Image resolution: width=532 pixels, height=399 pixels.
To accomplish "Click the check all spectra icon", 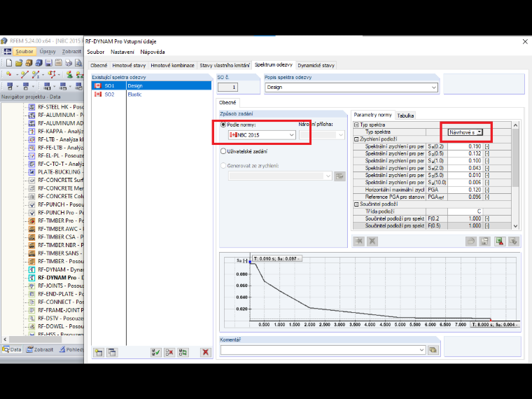I will click(x=156, y=353).
